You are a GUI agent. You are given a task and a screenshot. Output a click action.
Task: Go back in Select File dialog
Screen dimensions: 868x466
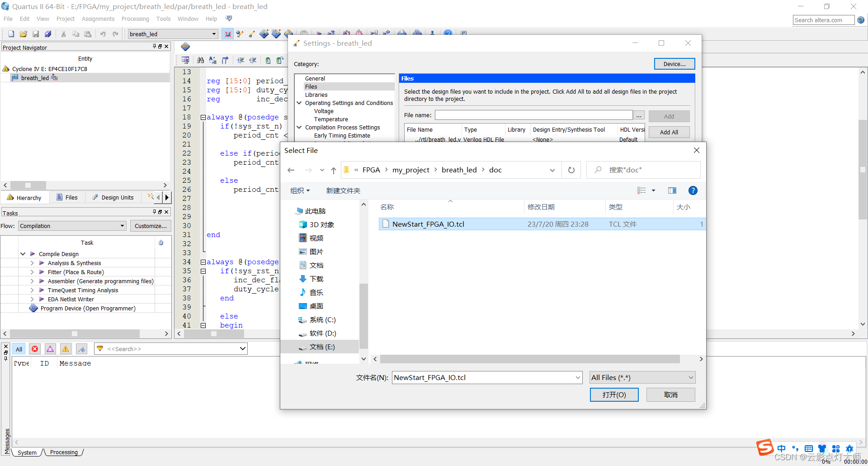(291, 170)
